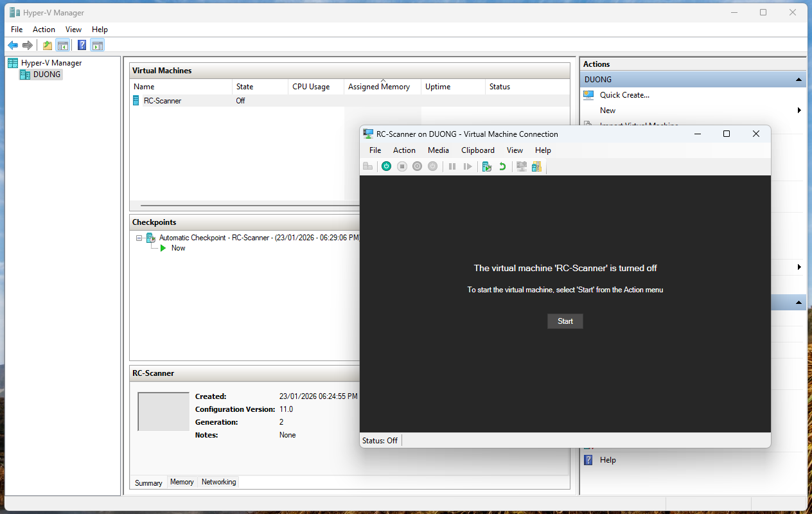Click the RC-Scanner VM icon in Virtual Machines list

tap(136, 100)
